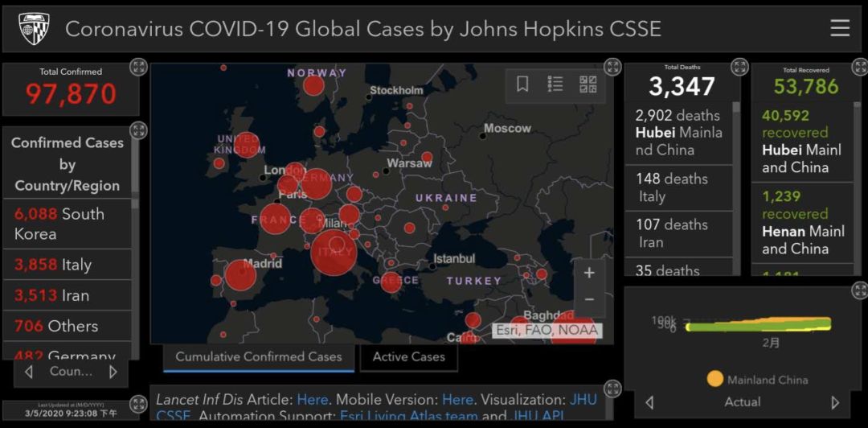
Task: Select the 2,902 deaths Hubei entry
Action: (678, 133)
